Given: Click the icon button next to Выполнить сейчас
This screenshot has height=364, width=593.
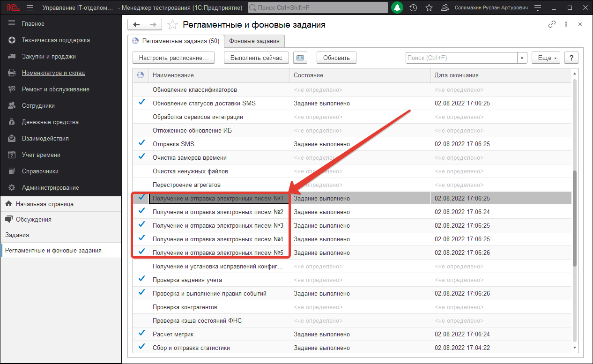Looking at the screenshot, I should pyautogui.click(x=300, y=58).
